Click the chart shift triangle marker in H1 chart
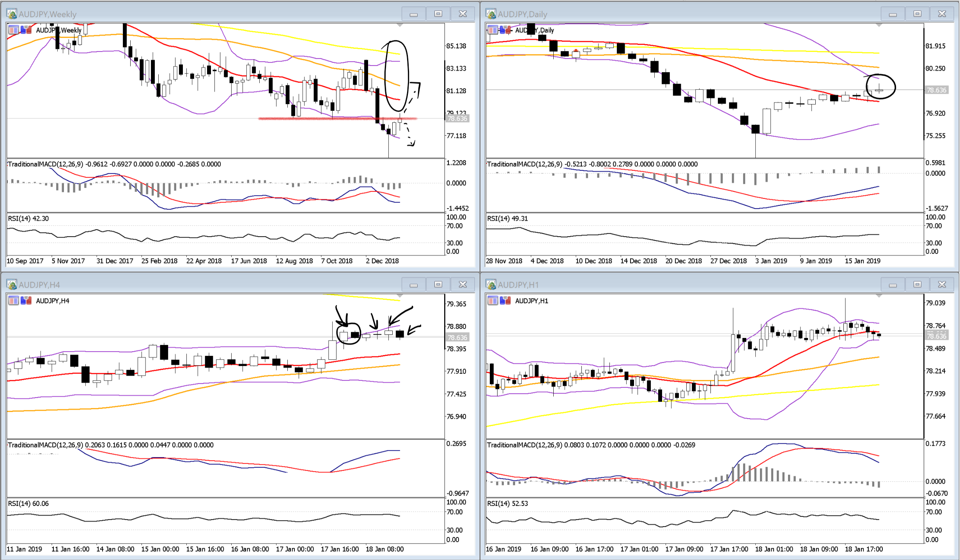Viewport: 960px width, 560px height. [879, 296]
